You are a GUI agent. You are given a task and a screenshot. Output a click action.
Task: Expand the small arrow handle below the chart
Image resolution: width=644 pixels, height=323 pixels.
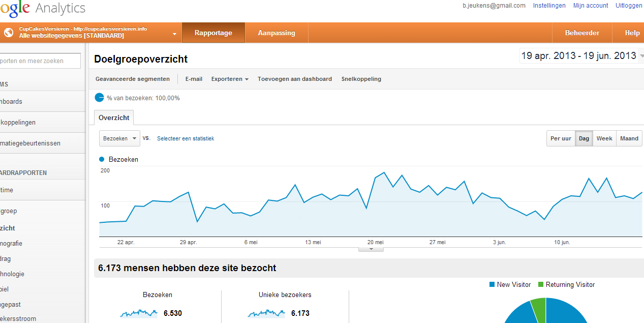[x=371, y=249]
